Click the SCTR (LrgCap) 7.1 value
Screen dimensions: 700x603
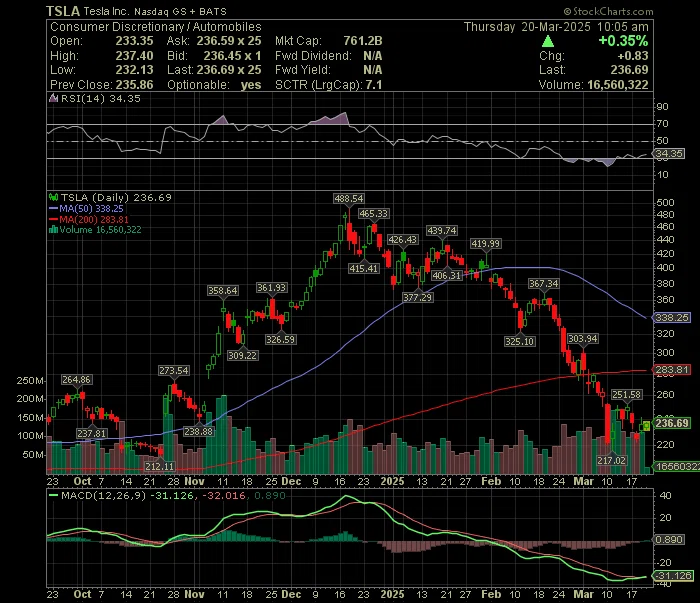(x=374, y=85)
